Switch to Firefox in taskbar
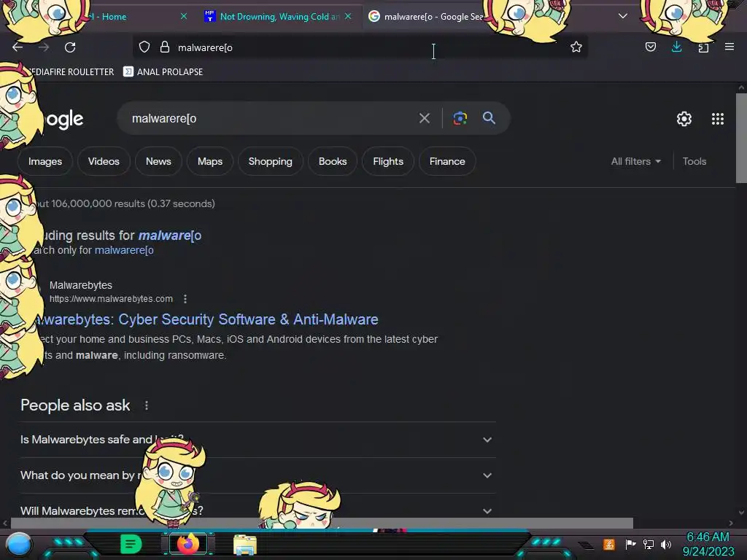The height and width of the screenshot is (560, 747). coord(188,544)
